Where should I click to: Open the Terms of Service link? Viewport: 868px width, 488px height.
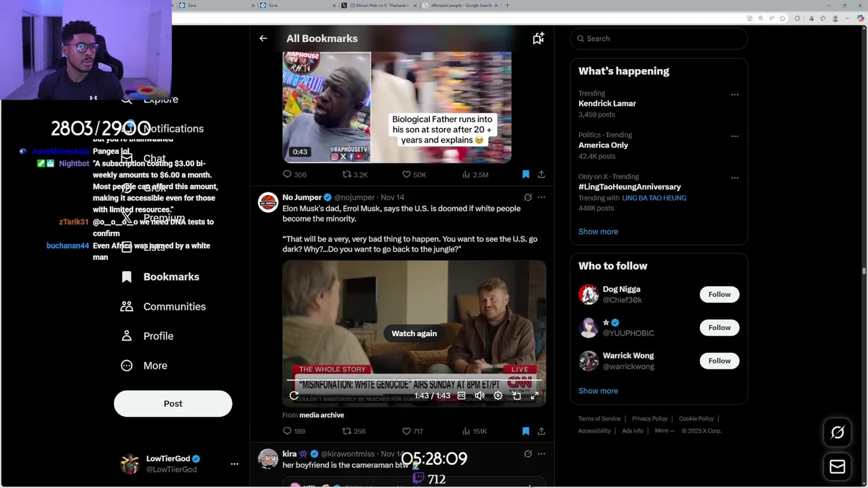point(599,419)
